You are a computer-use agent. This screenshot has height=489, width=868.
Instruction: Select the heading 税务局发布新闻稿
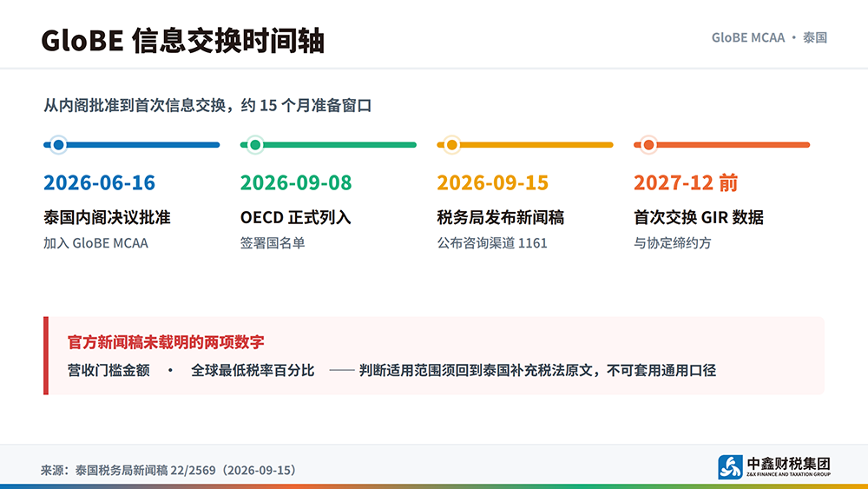tap(501, 217)
